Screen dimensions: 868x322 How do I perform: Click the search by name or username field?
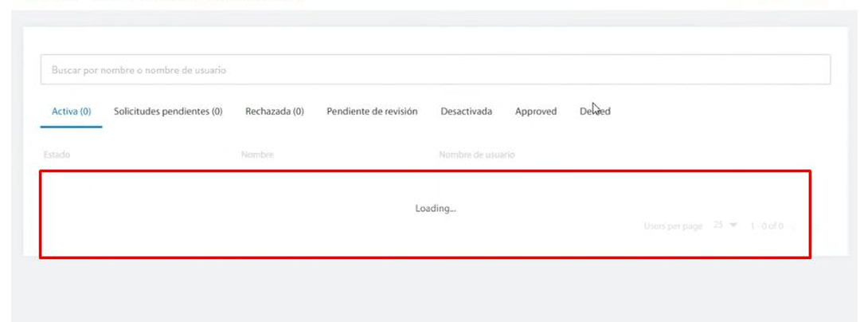[x=435, y=70]
